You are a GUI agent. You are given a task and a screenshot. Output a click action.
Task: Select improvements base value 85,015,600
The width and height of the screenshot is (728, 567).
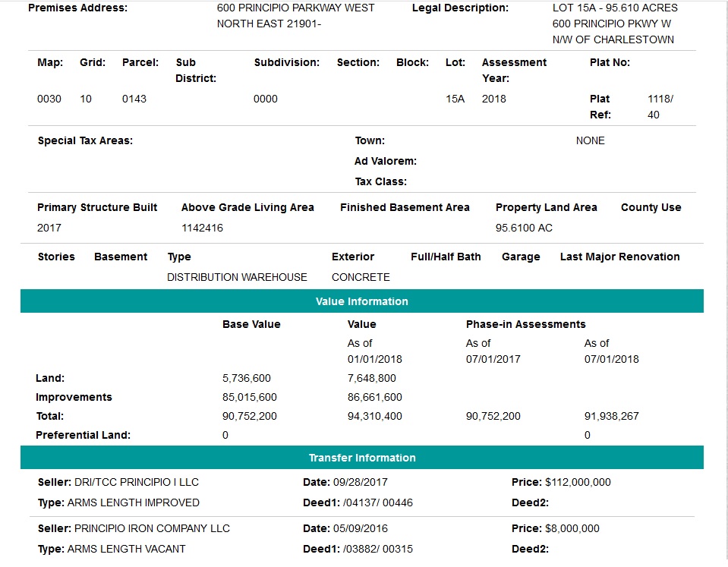point(250,397)
